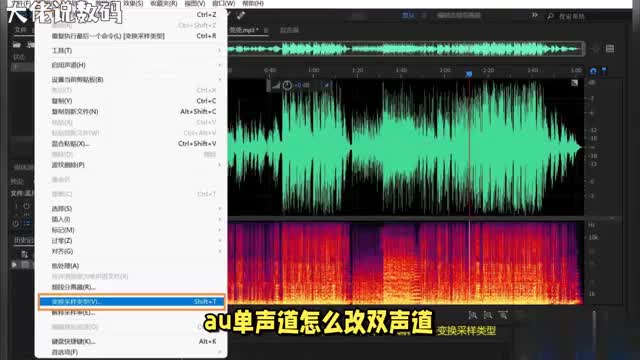The height and width of the screenshot is (360, 640).
Task: Switch to the mp3 file editor tab
Action: tap(244, 30)
